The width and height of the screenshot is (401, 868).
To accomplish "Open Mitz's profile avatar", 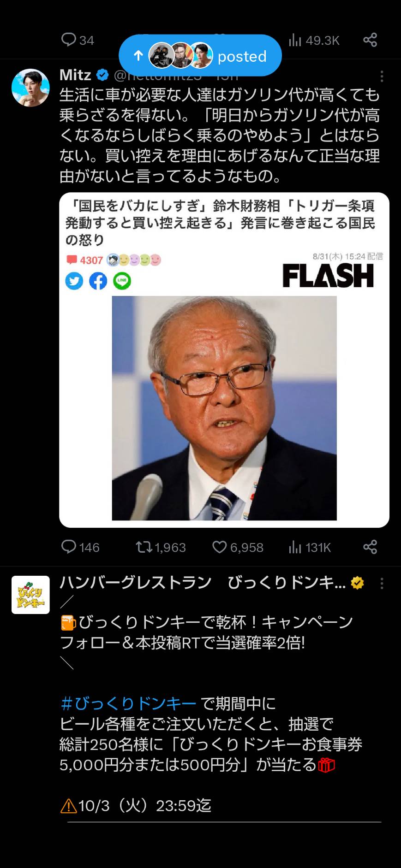I will [x=30, y=88].
